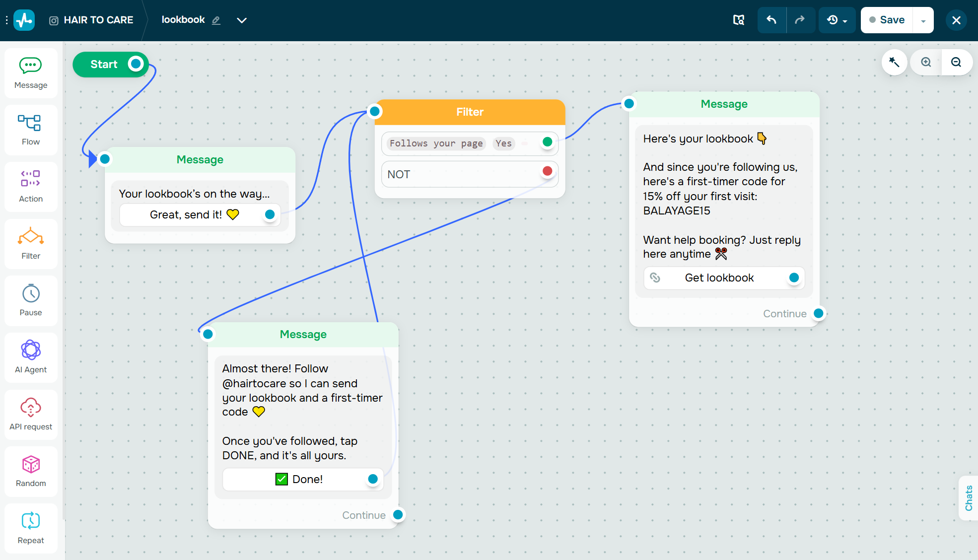Image resolution: width=978 pixels, height=560 pixels.
Task: Select the Filter block header
Action: pos(470,112)
